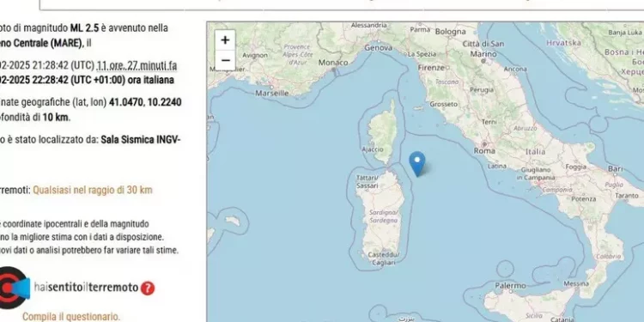
Task: Click the Ajaccio label on map
Action: pyautogui.click(x=373, y=149)
